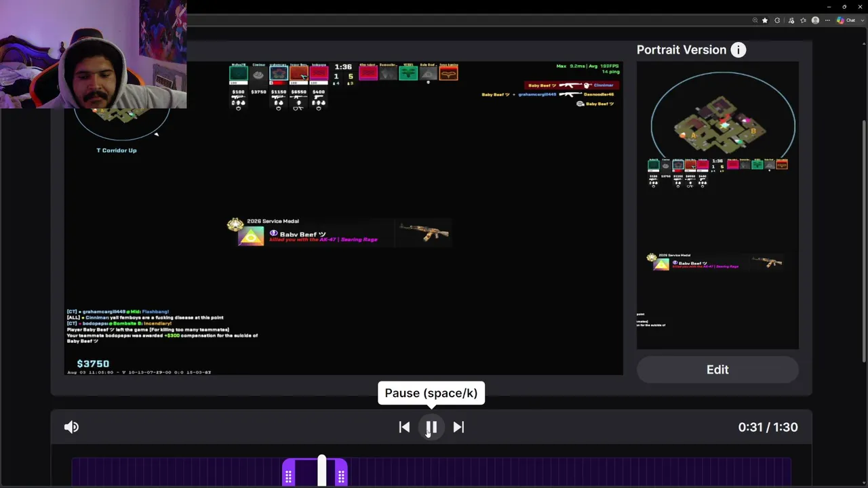
Task: Open the browser extensions icon
Action: click(777, 20)
